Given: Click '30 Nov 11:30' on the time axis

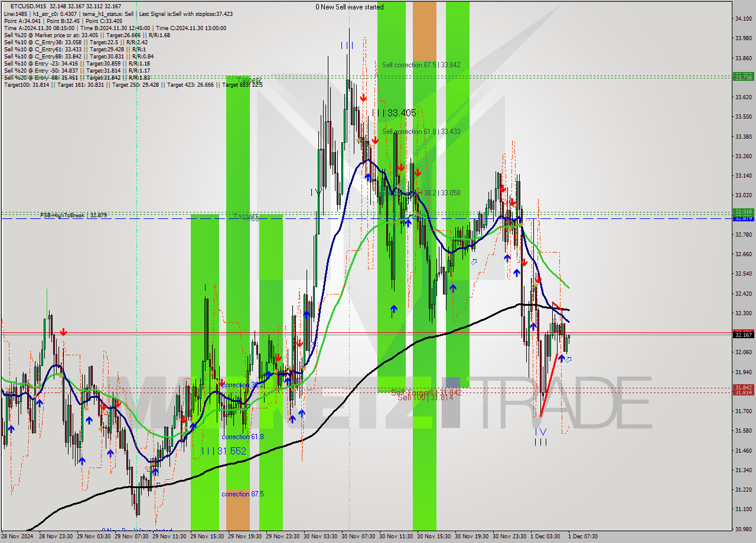Looking at the screenshot, I should (396, 536).
